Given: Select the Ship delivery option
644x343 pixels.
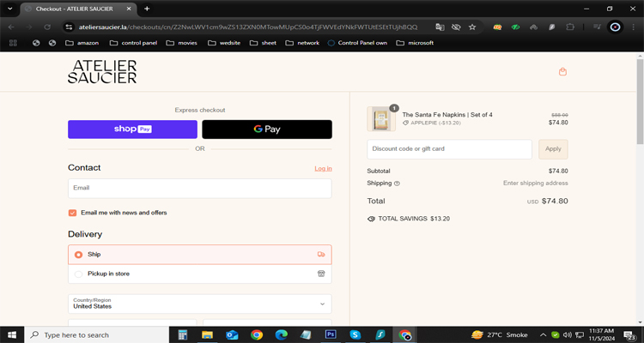Looking at the screenshot, I should (x=199, y=255).
